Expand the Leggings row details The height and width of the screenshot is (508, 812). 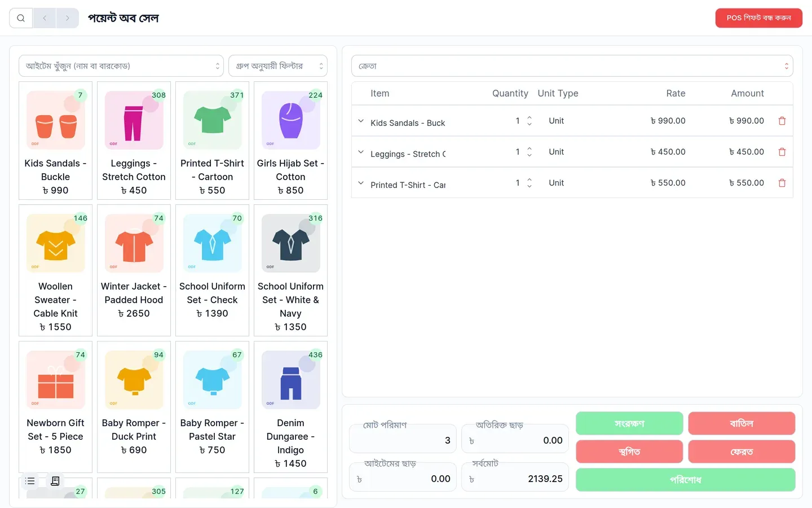point(361,152)
